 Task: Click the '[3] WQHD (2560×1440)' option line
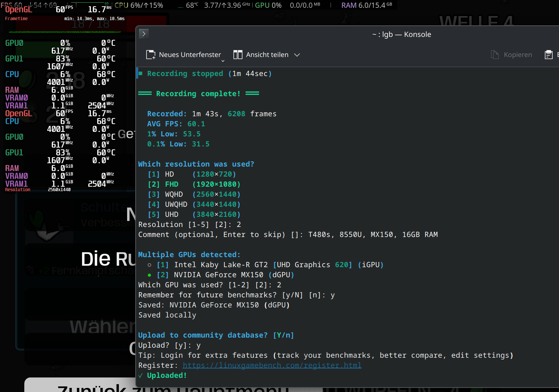[x=194, y=194]
